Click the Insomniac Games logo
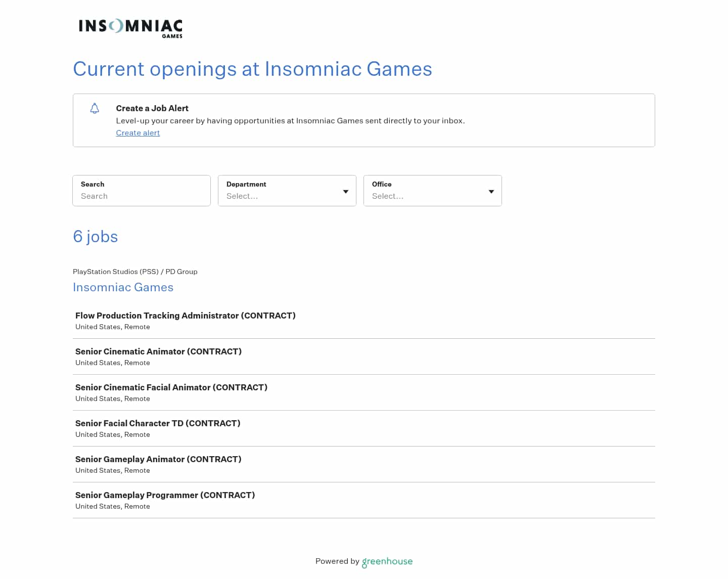Screen dimensions: 728x579 point(130,28)
